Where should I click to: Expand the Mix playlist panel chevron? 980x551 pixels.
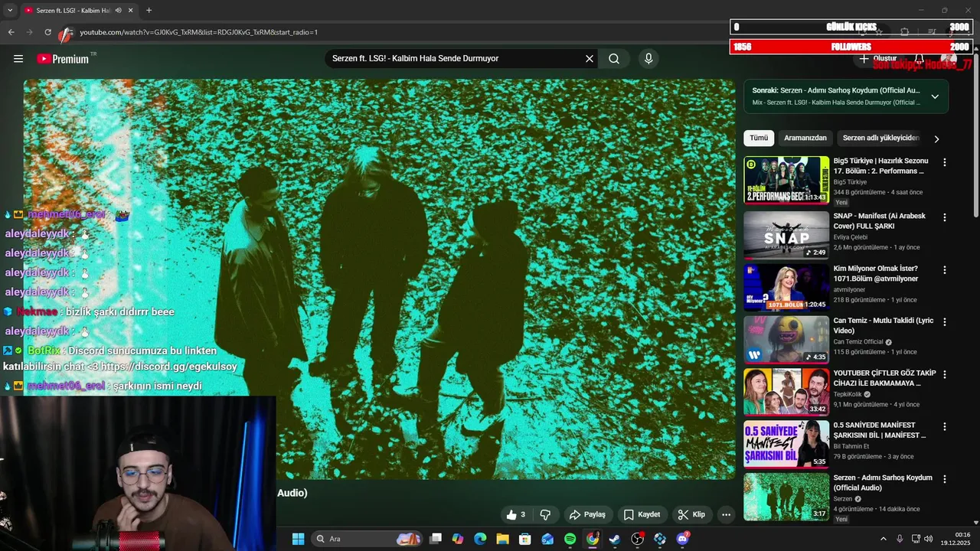click(x=935, y=96)
